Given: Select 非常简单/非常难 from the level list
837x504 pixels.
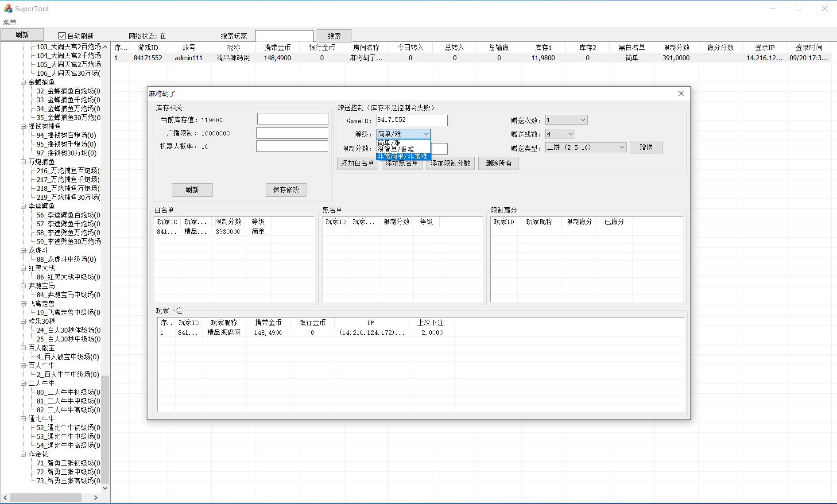Looking at the screenshot, I should [403, 156].
